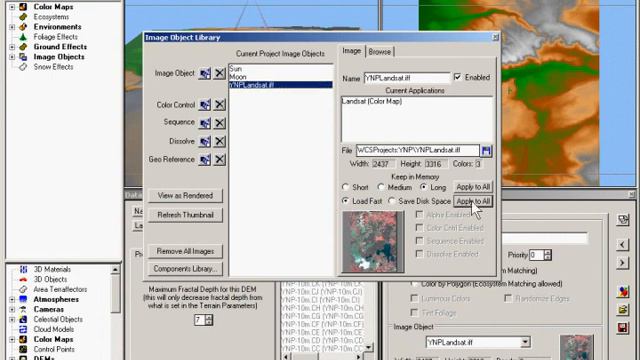Click Color Maps icon in upper tree
The image size is (640, 360).
23,7
